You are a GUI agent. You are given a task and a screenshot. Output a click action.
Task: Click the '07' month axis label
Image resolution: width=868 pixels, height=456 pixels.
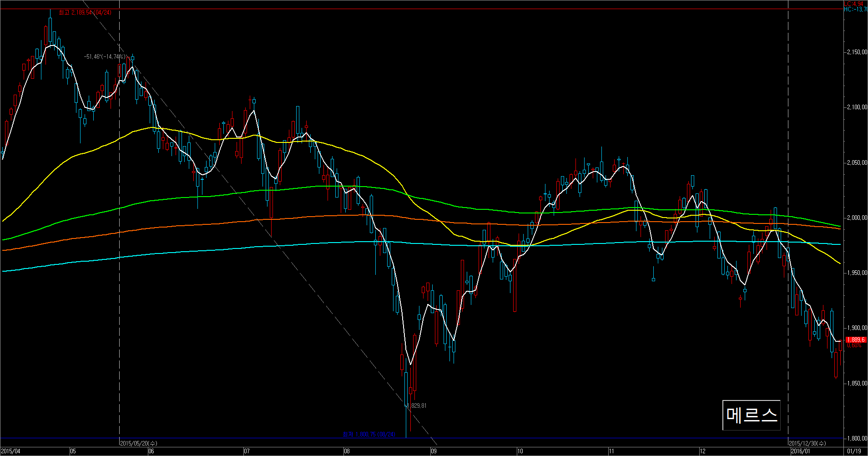(x=247, y=451)
